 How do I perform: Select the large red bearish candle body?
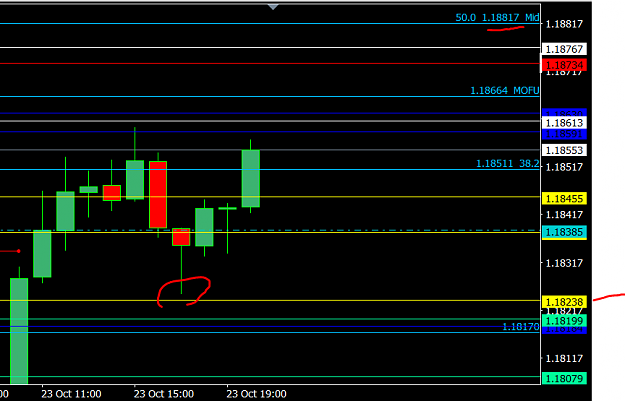[158, 195]
